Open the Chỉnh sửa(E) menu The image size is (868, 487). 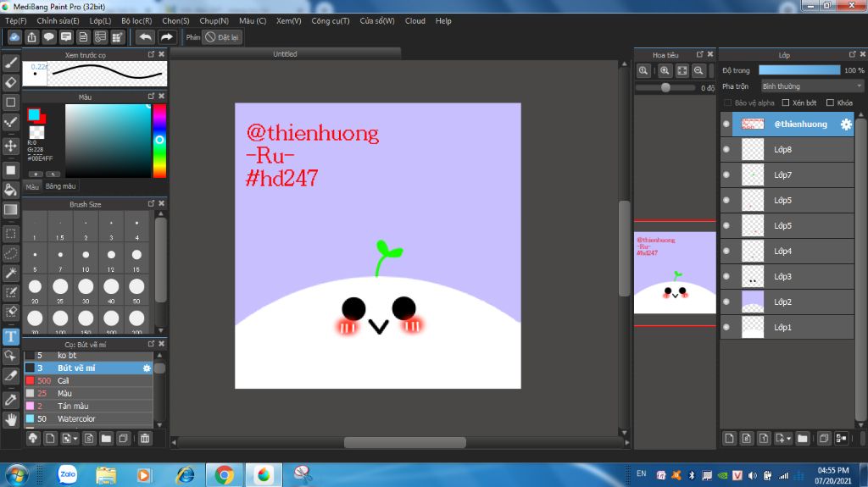click(58, 21)
